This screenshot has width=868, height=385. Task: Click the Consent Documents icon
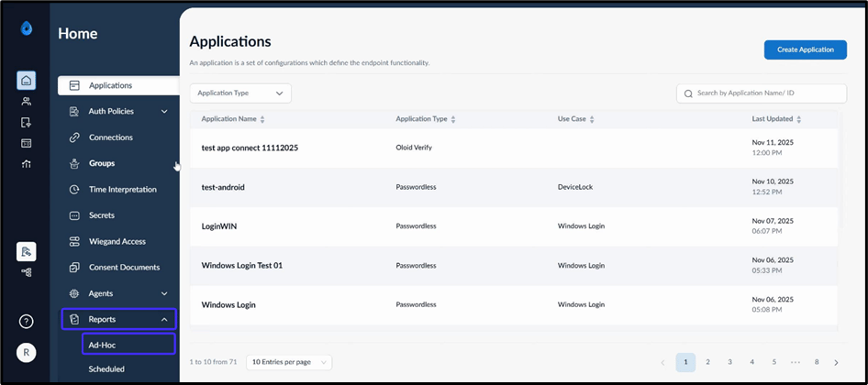(x=74, y=267)
